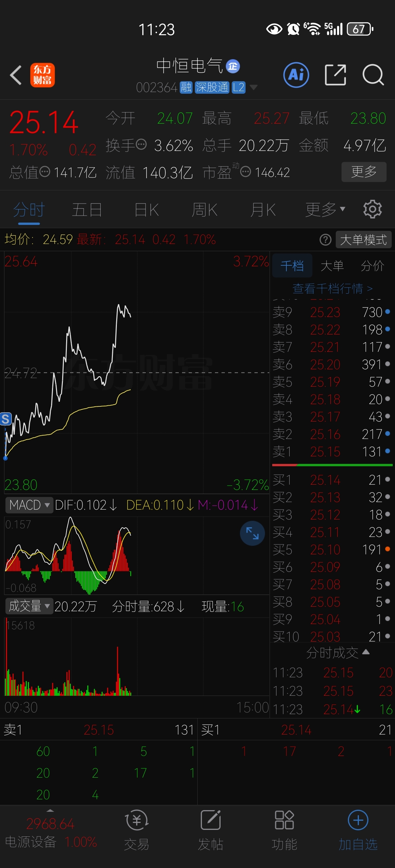
Task: Tap the 企 enterprise badge icon
Action: click(x=233, y=66)
